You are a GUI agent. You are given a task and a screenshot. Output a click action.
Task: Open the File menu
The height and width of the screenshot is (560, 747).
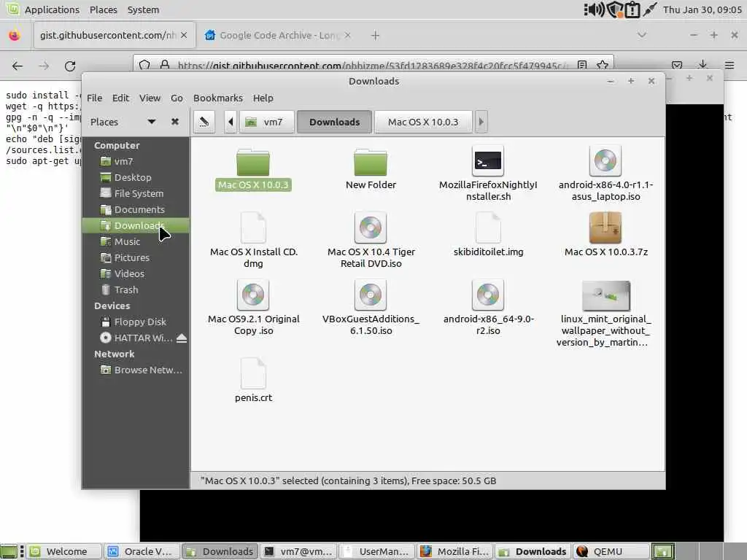94,98
